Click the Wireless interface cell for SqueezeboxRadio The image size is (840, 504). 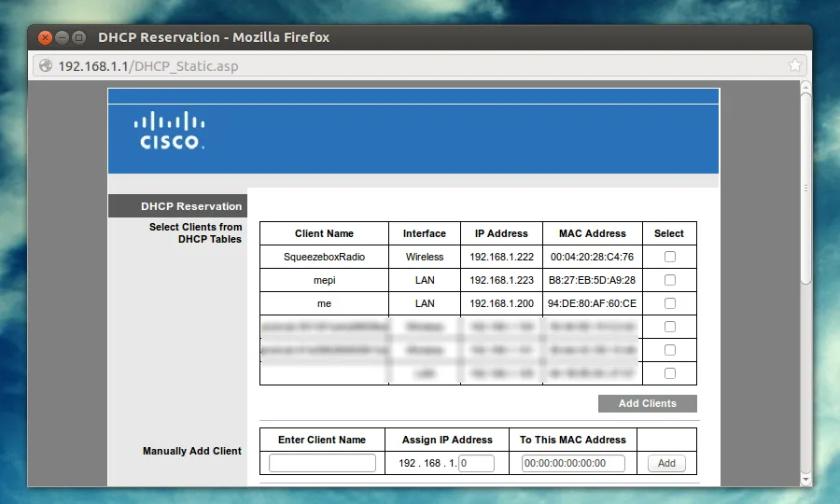(x=425, y=257)
